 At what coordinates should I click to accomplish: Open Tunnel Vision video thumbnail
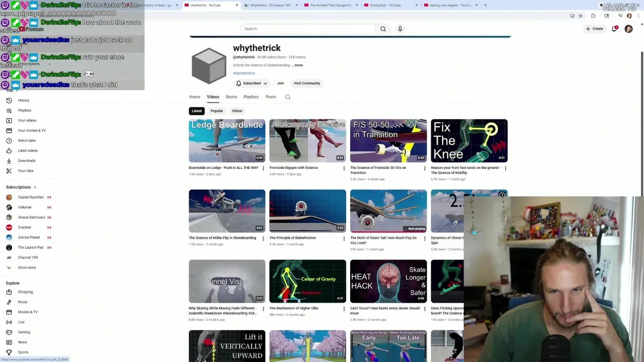[x=227, y=281]
